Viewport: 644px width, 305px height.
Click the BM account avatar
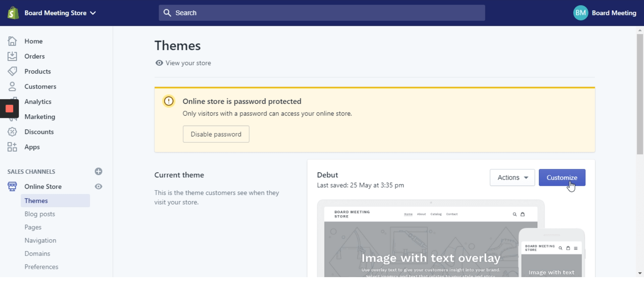point(581,13)
